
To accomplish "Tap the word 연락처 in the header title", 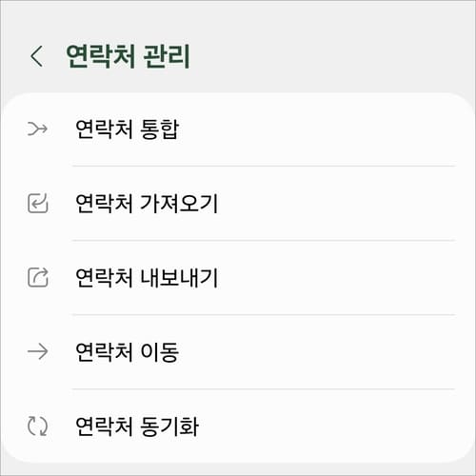I will pos(102,56).
